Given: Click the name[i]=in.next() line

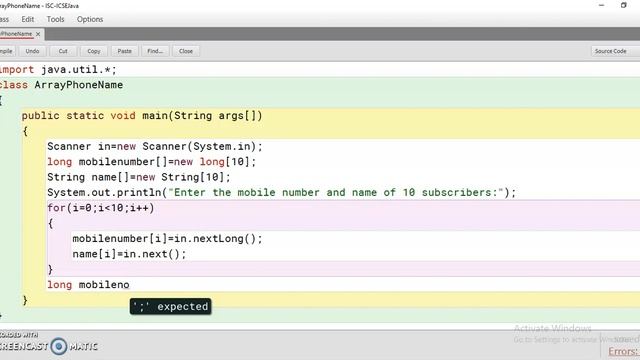Looking at the screenshot, I should [129, 254].
